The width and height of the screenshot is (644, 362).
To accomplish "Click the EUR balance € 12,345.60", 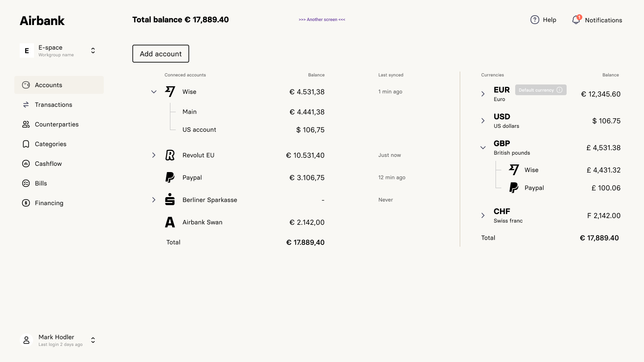I will pos(601,94).
